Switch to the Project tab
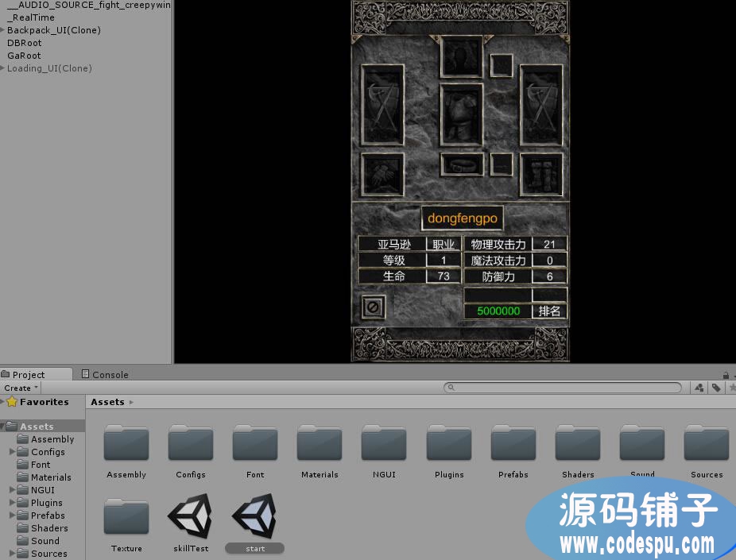736x560 pixels. coord(36,374)
